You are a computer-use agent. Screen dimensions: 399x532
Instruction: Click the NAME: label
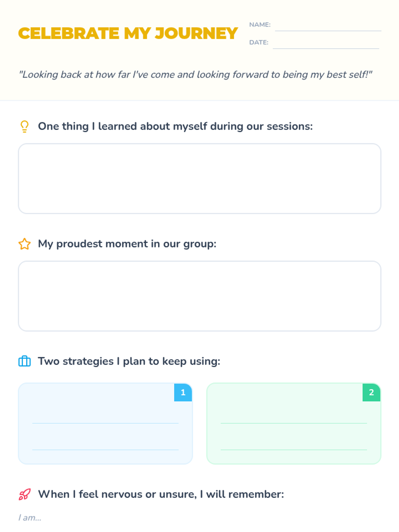(x=260, y=25)
